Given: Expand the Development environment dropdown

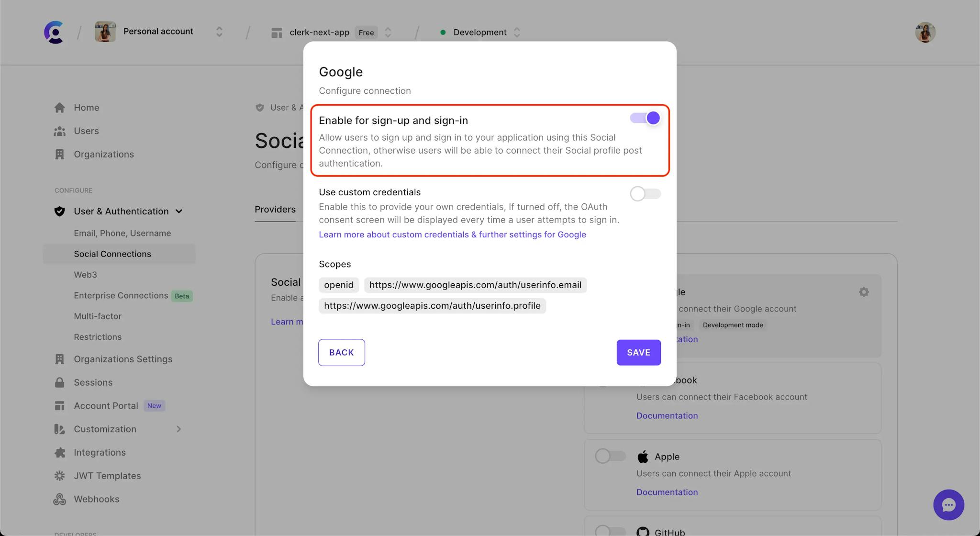Looking at the screenshot, I should tap(517, 32).
